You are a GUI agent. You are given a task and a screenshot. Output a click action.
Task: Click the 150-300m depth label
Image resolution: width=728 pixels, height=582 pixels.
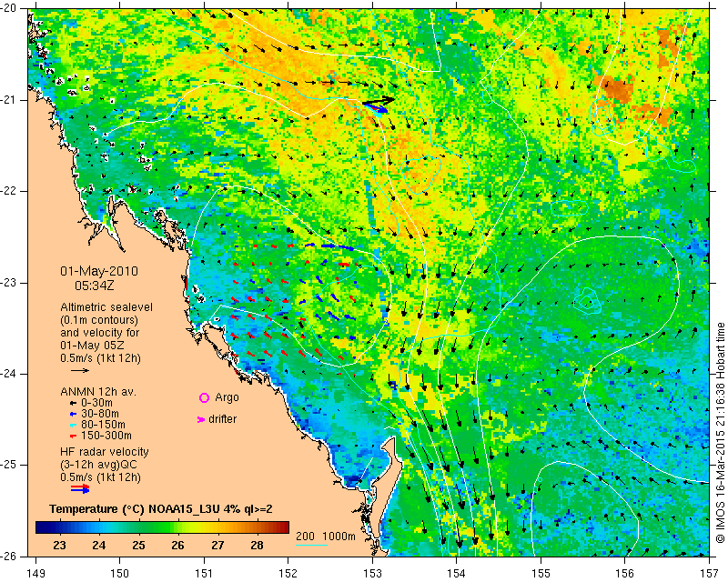point(106,436)
